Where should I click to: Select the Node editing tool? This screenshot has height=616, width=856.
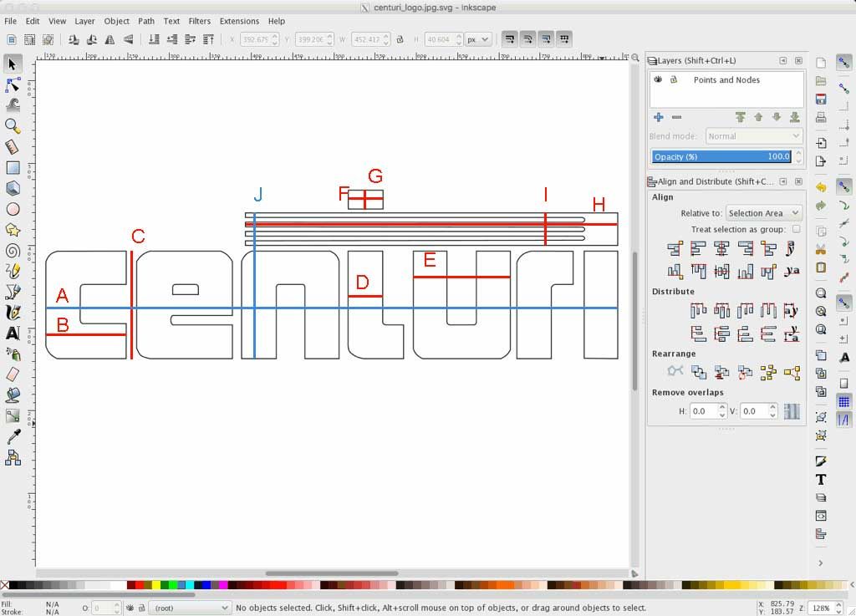[x=13, y=84]
